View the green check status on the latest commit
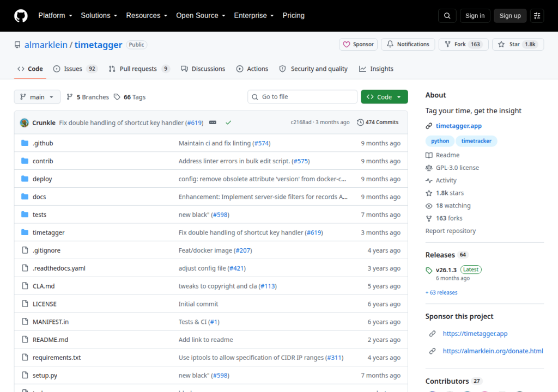558x392 pixels. (x=228, y=122)
